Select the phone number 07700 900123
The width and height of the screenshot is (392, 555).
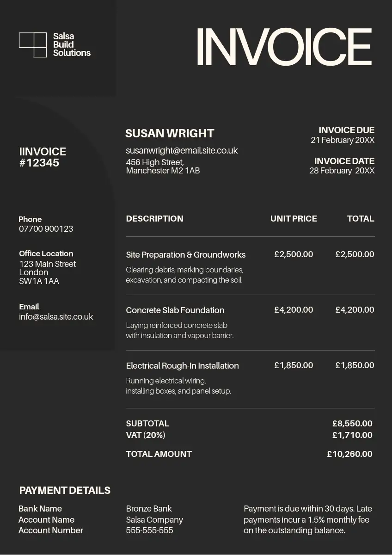[46, 229]
